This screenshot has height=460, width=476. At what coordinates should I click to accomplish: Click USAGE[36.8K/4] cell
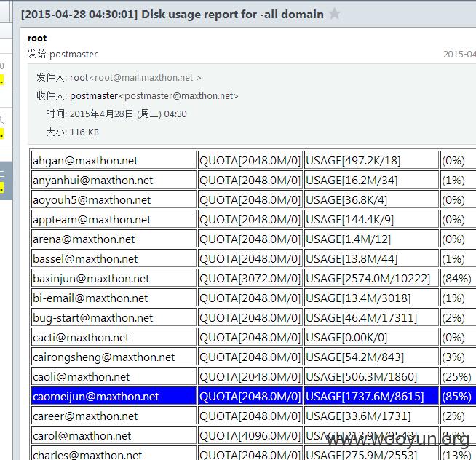tap(372, 199)
